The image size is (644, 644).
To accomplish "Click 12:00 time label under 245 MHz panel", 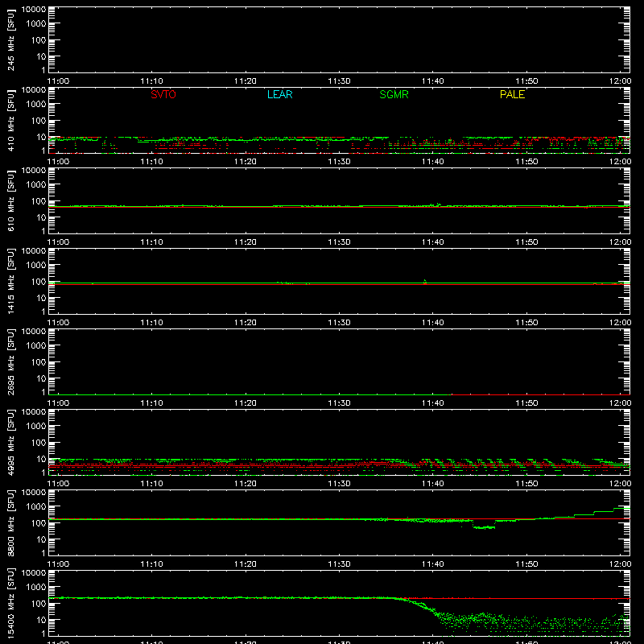I will [x=620, y=81].
